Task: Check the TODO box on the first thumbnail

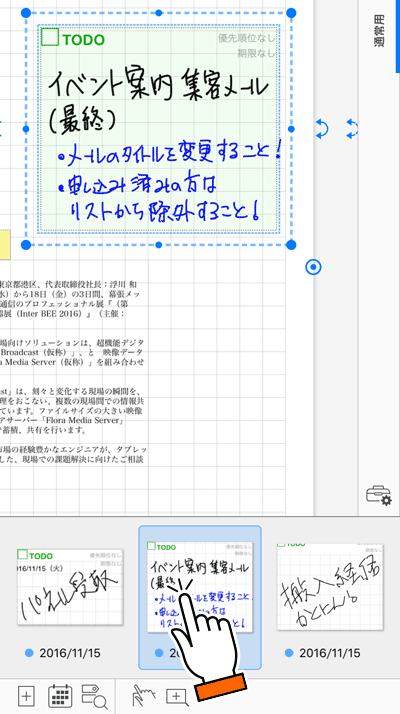Action: 23,555
